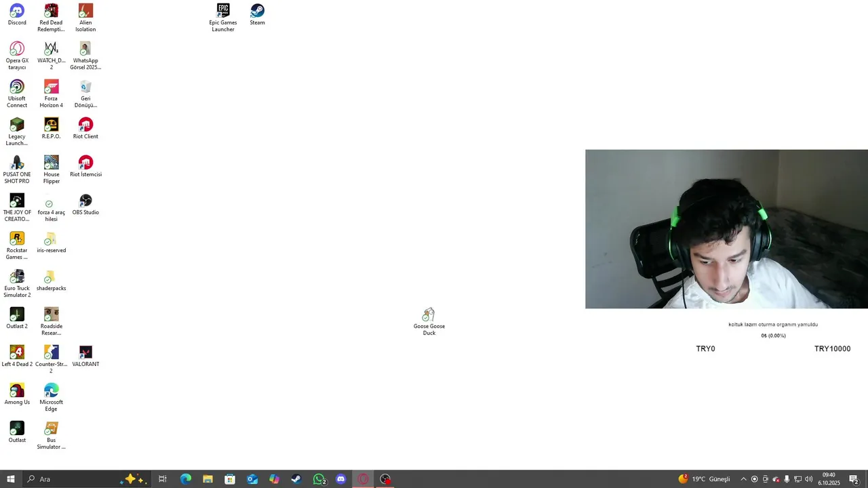Screen dimensions: 868x488
Task: Select Euro Truck Simulator 2 icon
Action: (x=17, y=283)
